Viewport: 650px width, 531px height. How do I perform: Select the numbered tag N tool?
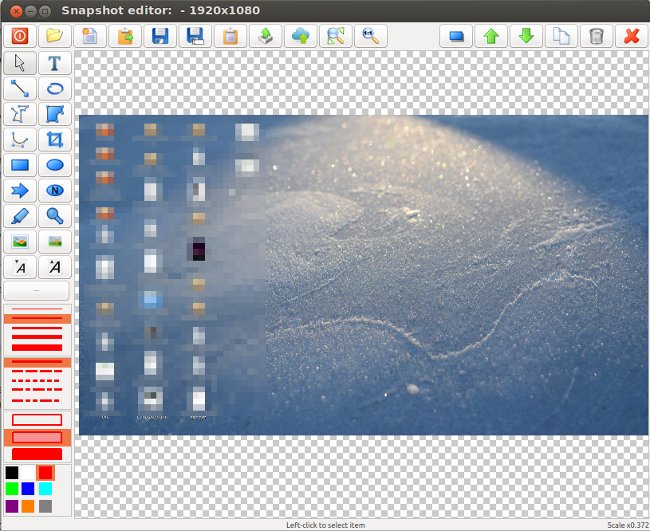[x=55, y=191]
